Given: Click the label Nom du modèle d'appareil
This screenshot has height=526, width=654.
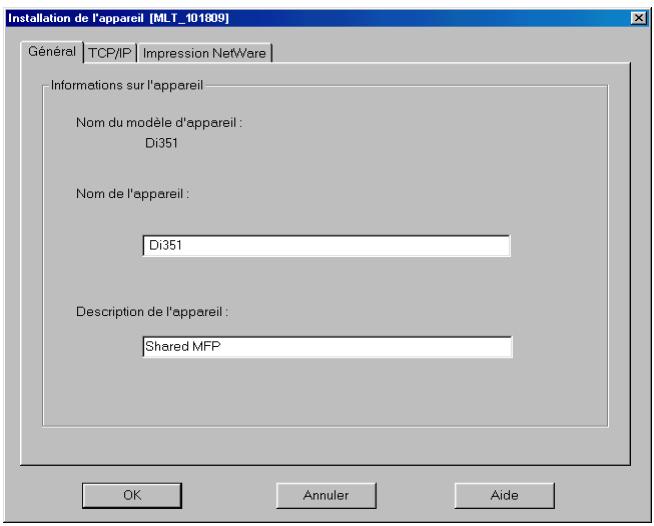Looking at the screenshot, I should (159, 123).
